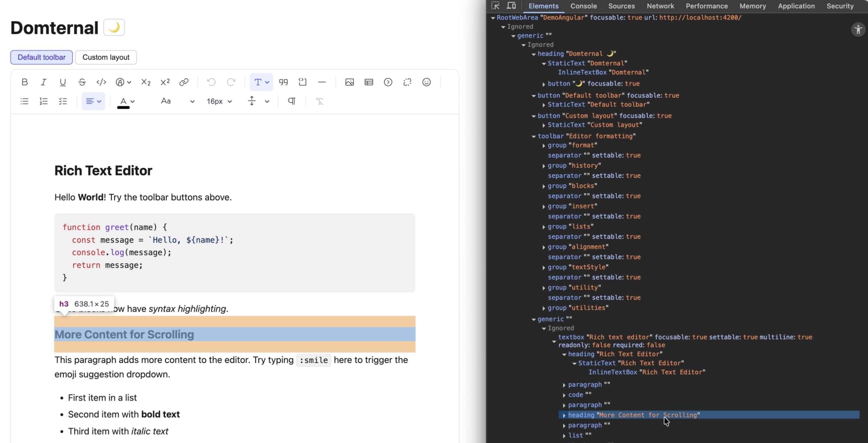Screen dimensions: 868x443
Task: Click the Default toolbar button
Action: click(41, 57)
